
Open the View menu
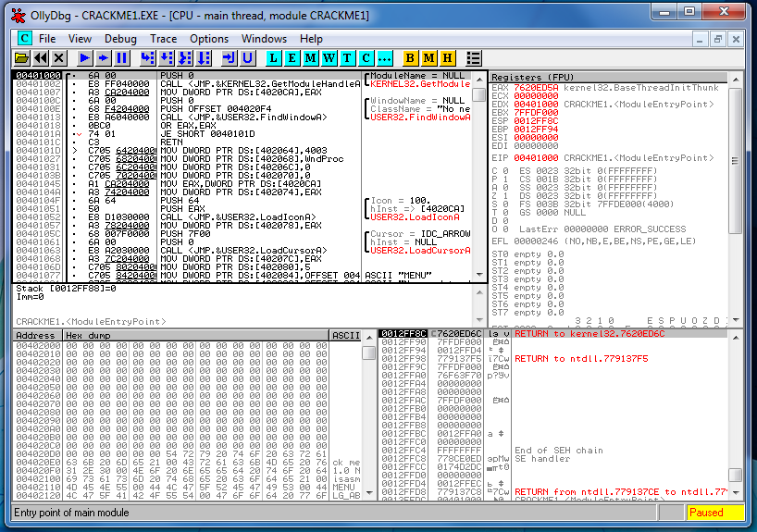coord(80,39)
